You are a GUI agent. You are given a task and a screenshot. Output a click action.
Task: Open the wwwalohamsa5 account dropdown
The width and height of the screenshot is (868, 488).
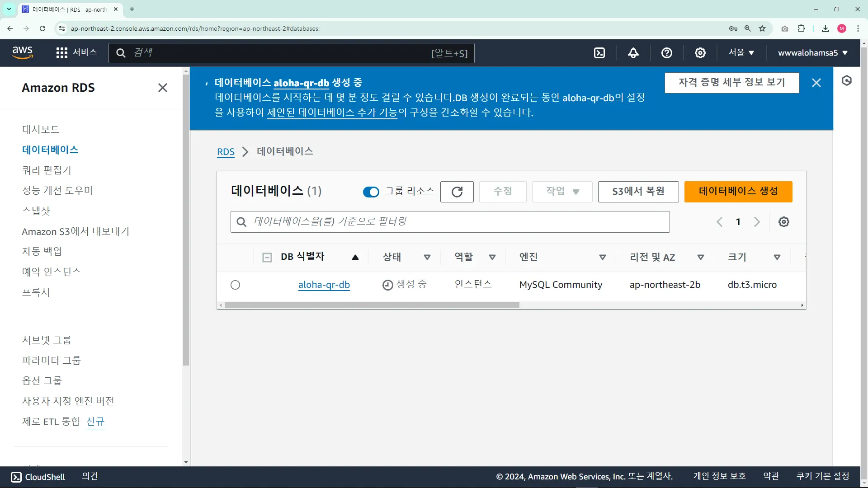coord(812,53)
